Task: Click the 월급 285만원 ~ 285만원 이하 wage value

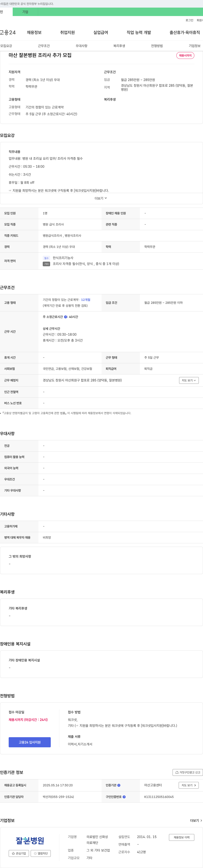Action: pos(163,303)
